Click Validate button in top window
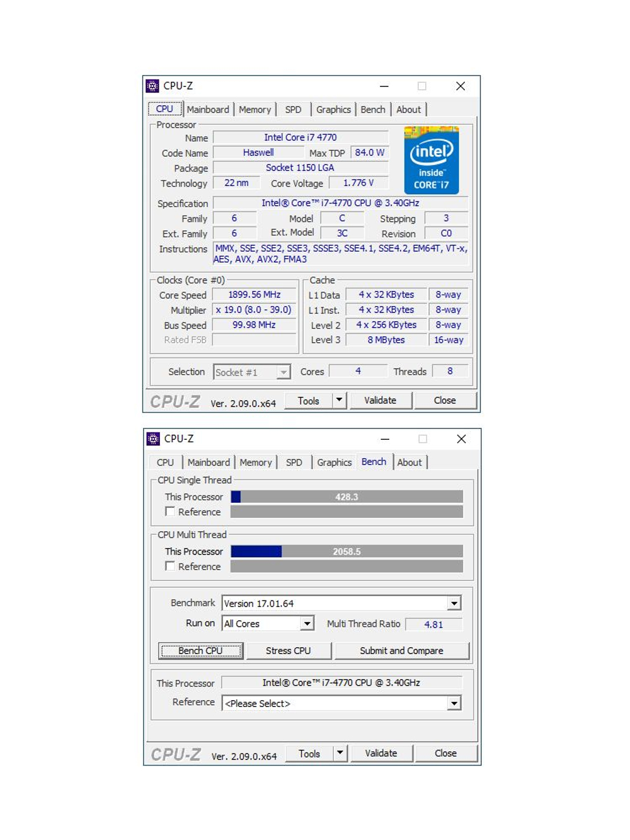Image resolution: width=630 pixels, height=840 pixels. pyautogui.click(x=381, y=401)
